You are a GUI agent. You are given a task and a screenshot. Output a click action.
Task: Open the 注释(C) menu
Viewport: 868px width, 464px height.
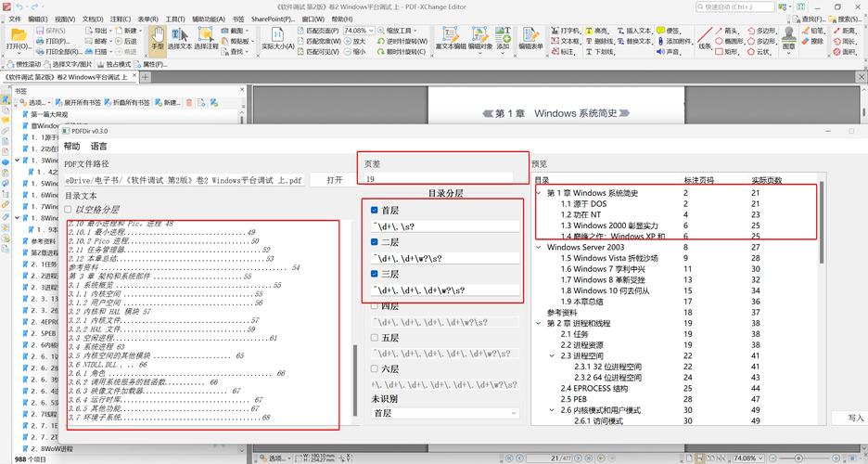[119, 19]
